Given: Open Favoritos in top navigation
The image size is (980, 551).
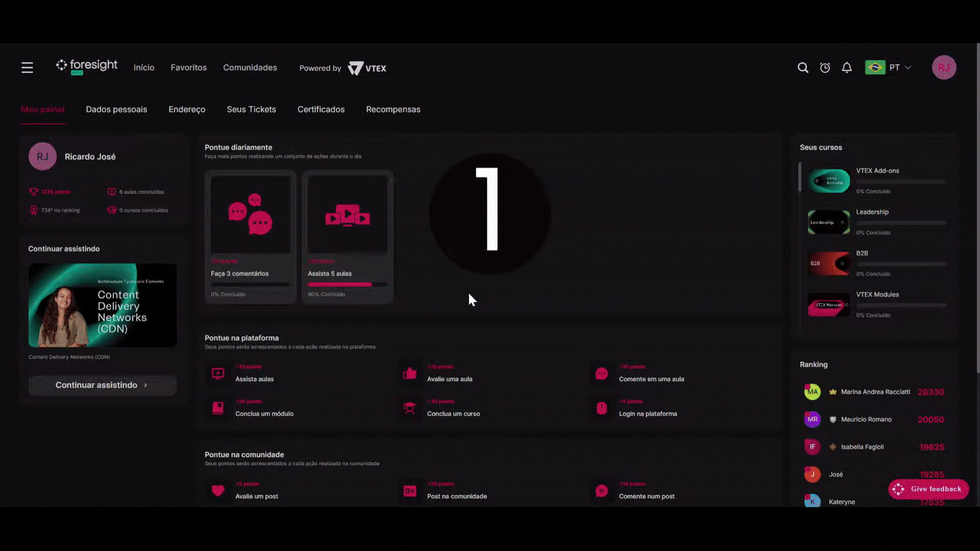Looking at the screenshot, I should [x=189, y=68].
